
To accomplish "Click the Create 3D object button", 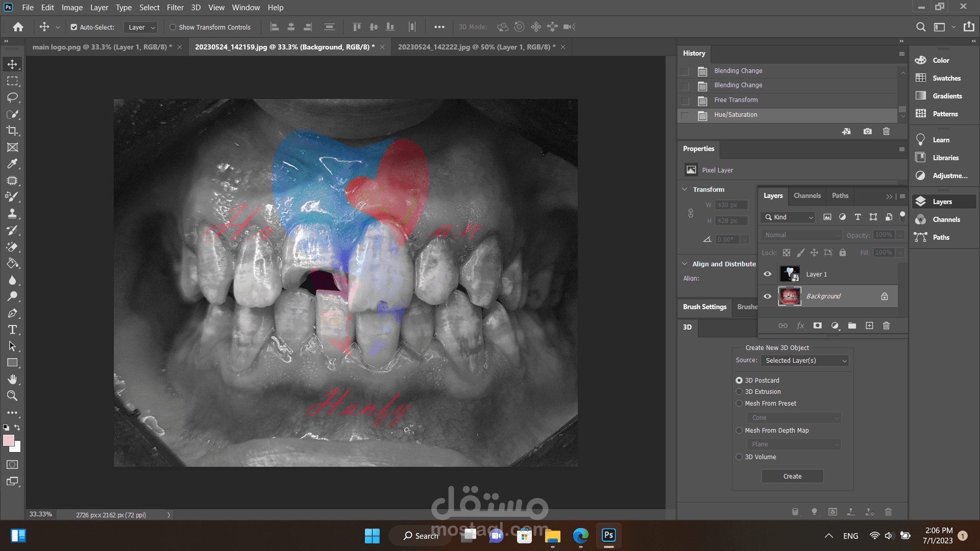I will pyautogui.click(x=792, y=476).
